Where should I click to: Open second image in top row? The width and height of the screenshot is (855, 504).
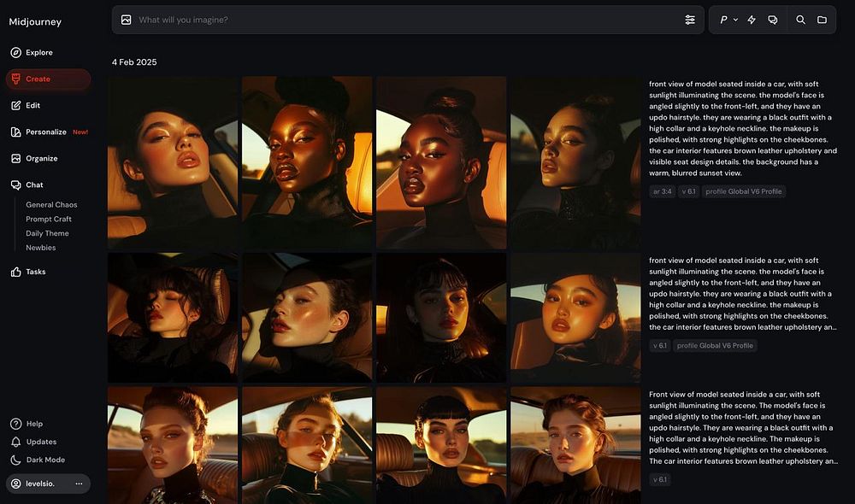pyautogui.click(x=307, y=162)
